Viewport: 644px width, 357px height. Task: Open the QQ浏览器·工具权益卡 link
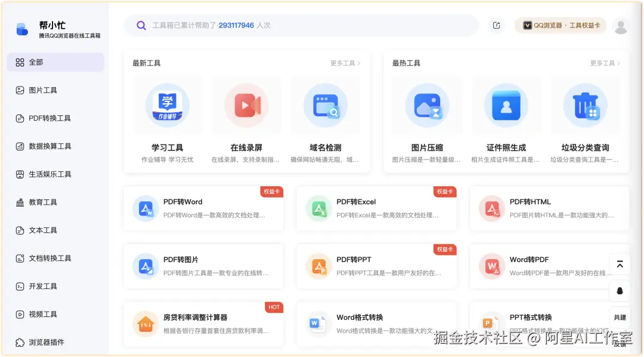point(560,26)
